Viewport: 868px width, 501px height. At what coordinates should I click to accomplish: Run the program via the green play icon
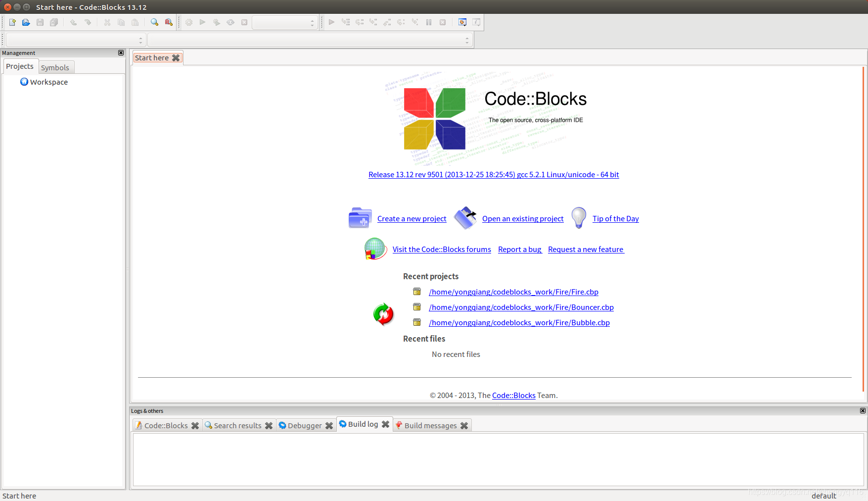(202, 22)
